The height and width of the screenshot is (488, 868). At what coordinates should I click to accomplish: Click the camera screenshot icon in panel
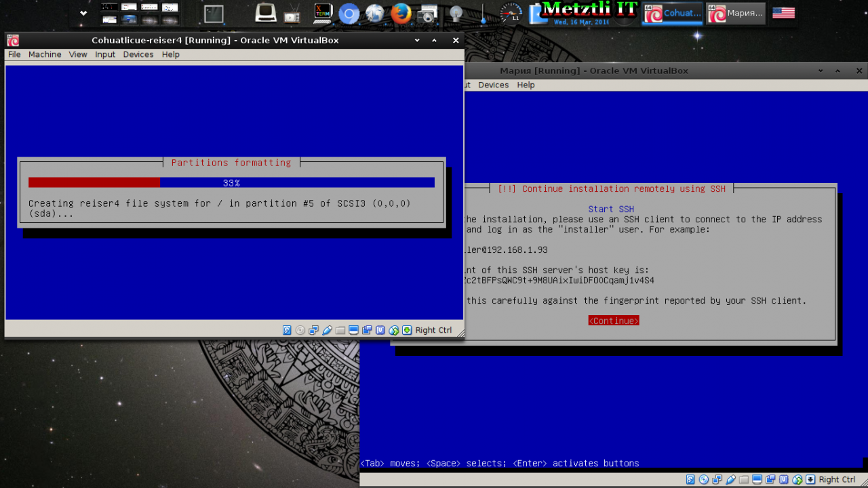(x=427, y=13)
